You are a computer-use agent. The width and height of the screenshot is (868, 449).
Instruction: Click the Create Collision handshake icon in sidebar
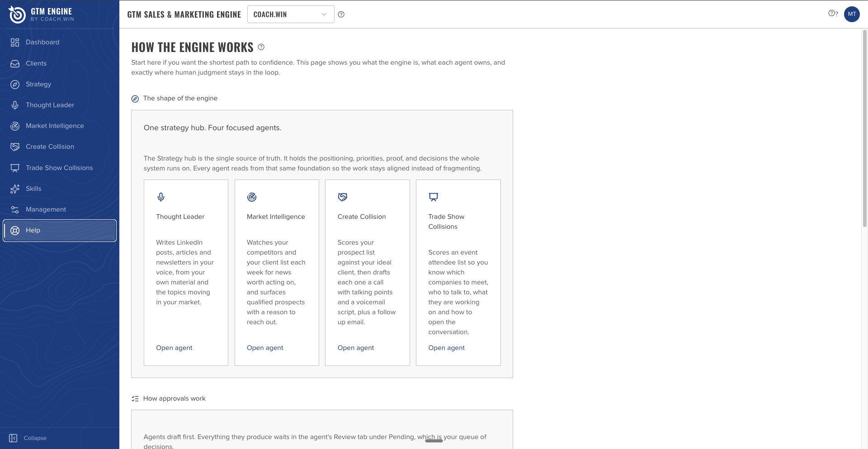15,147
